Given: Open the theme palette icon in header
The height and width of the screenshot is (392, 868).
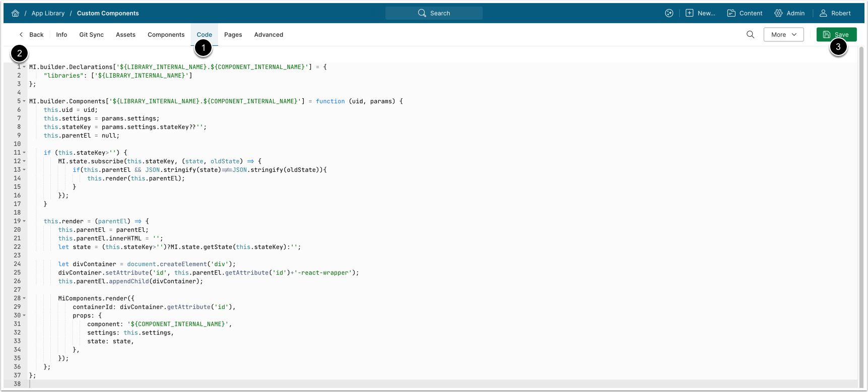Looking at the screenshot, I should [669, 13].
